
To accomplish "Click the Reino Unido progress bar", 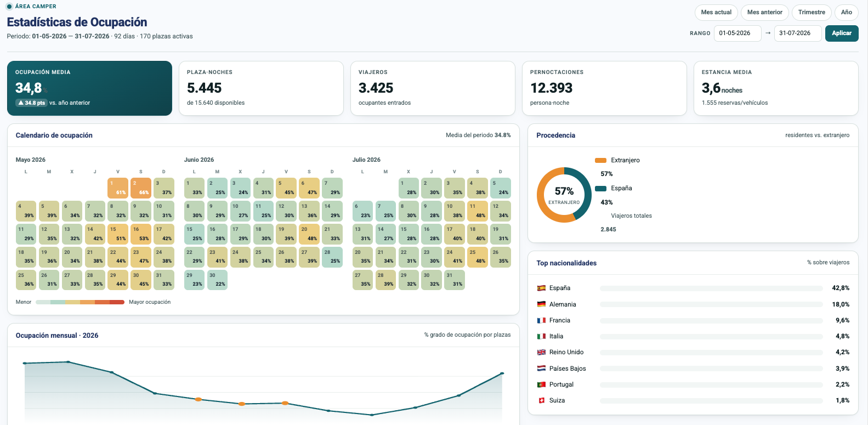I will 711,352.
